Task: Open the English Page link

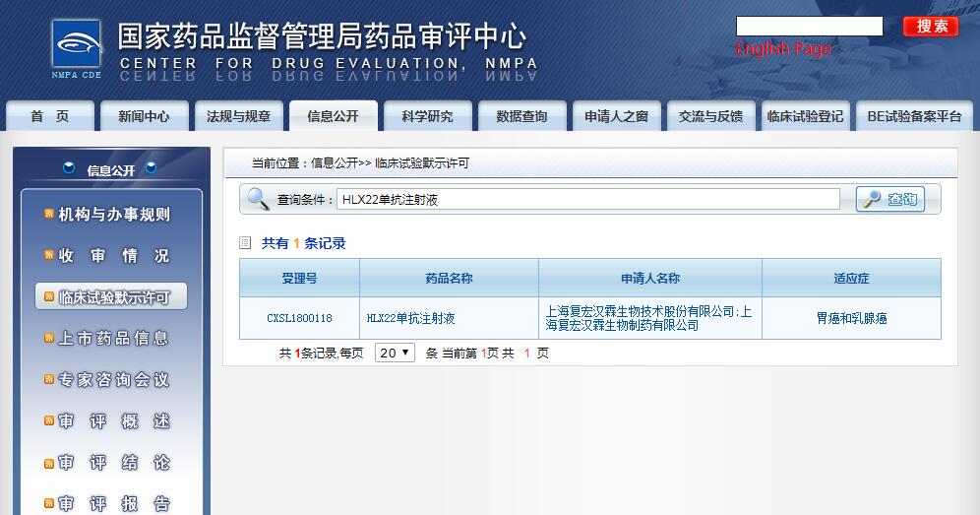Action: 783,49
